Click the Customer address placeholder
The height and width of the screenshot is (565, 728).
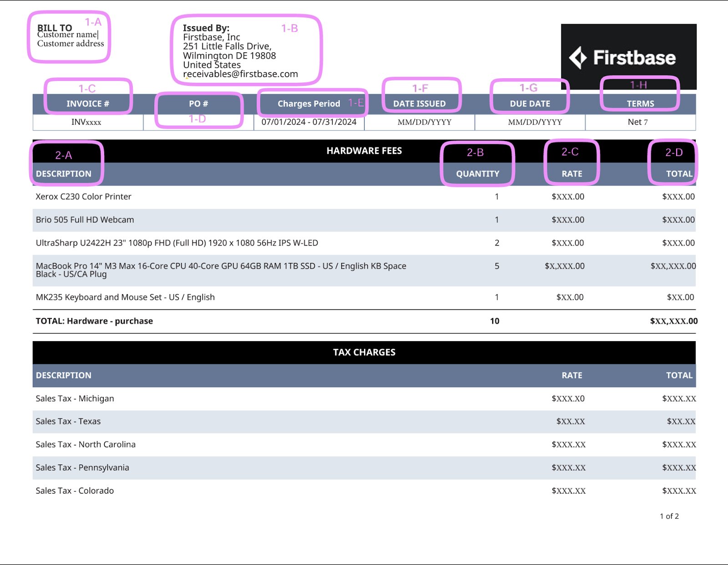pyautogui.click(x=71, y=44)
